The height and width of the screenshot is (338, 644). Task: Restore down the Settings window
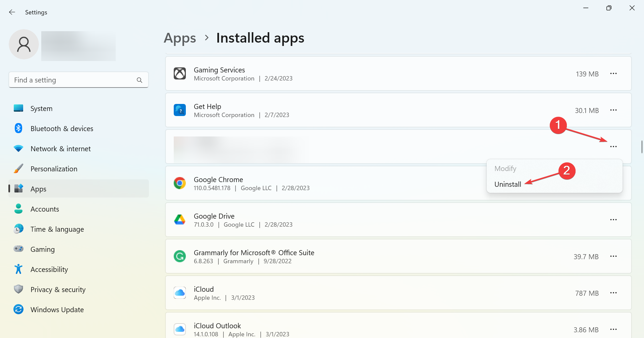pos(609,8)
